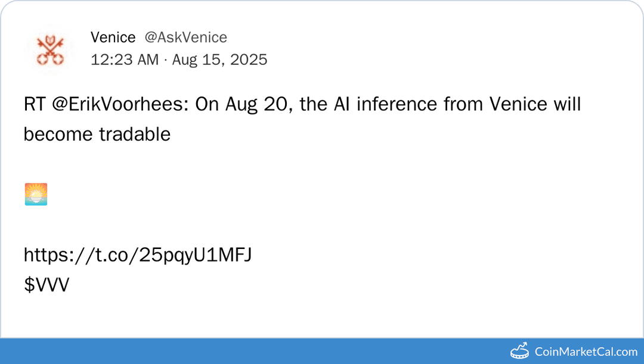Open the @ErikVoorhees mention
The height and width of the screenshot is (364, 644).
pos(120,104)
